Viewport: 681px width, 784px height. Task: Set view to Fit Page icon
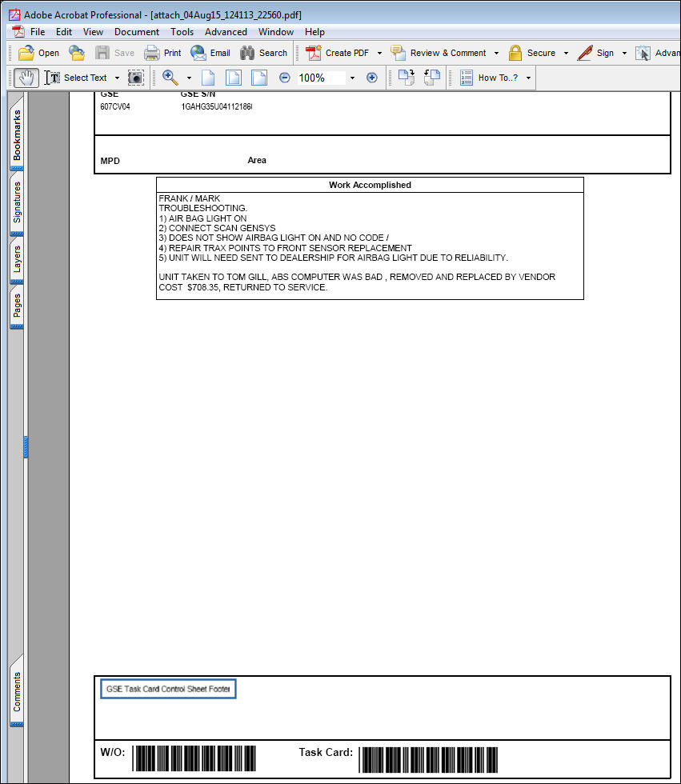click(x=234, y=78)
